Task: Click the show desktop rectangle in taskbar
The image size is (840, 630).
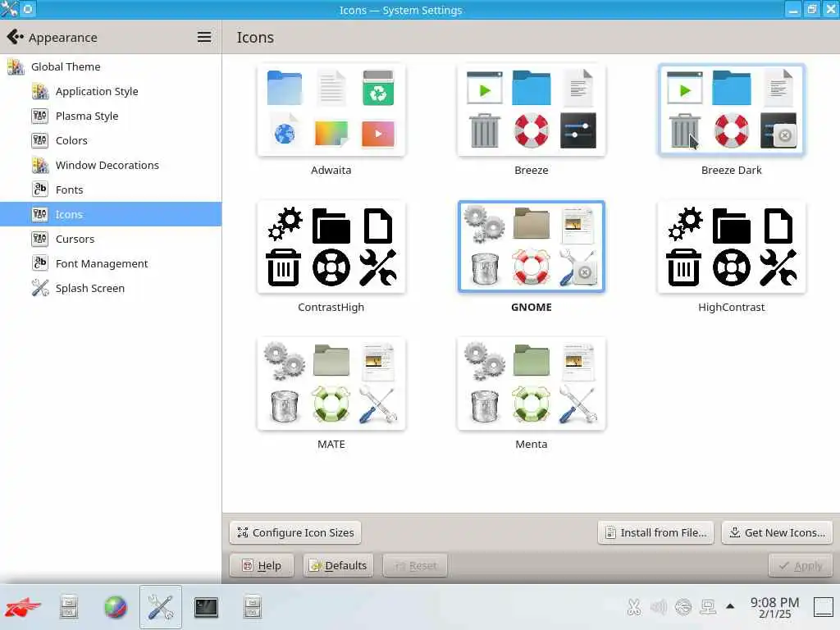Action: click(824, 607)
